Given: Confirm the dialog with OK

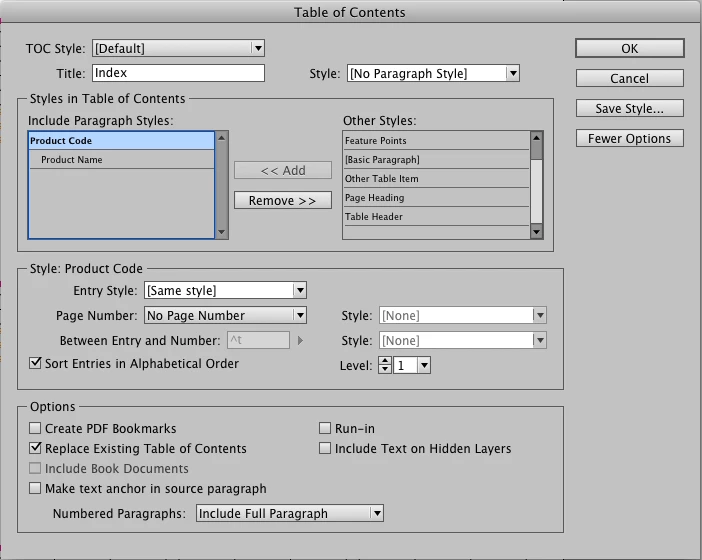Looking at the screenshot, I should point(629,48).
